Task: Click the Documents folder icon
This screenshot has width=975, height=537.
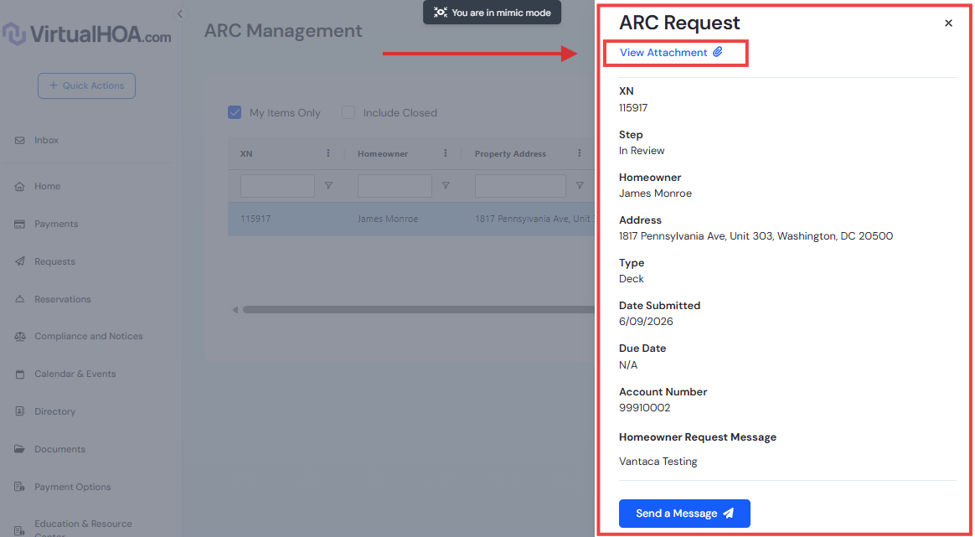Action: click(19, 449)
